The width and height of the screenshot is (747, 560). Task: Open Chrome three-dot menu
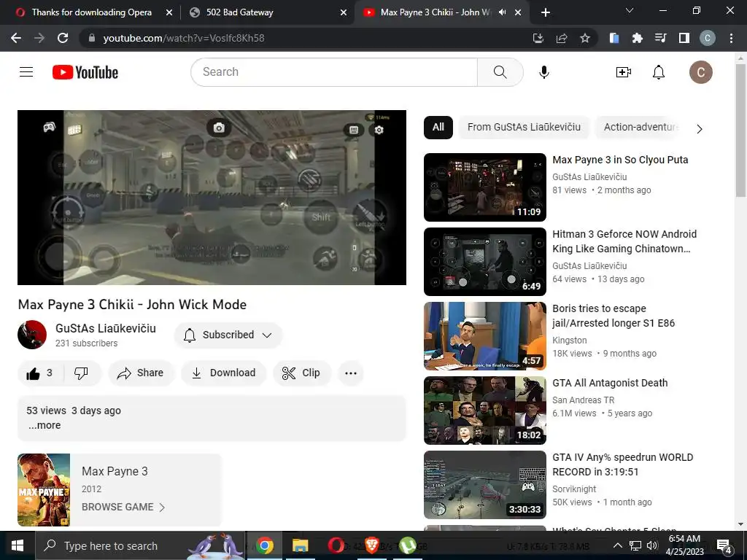point(731,38)
